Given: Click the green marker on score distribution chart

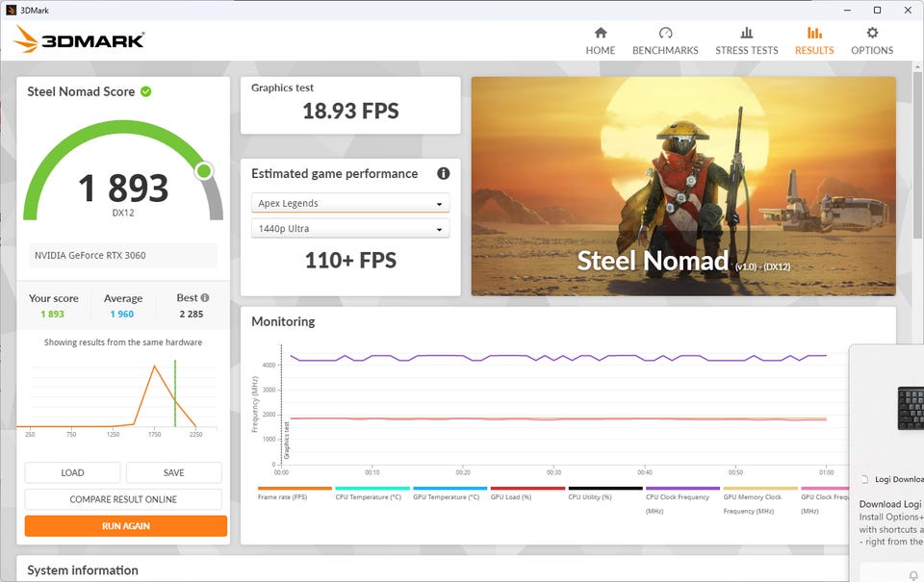Looking at the screenshot, I should 175,392.
